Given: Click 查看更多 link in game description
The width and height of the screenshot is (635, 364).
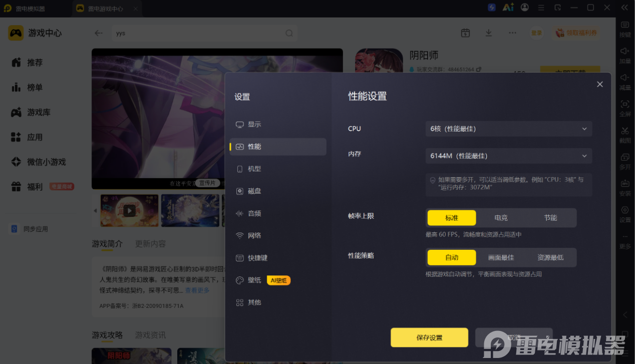Looking at the screenshot, I should (197, 290).
